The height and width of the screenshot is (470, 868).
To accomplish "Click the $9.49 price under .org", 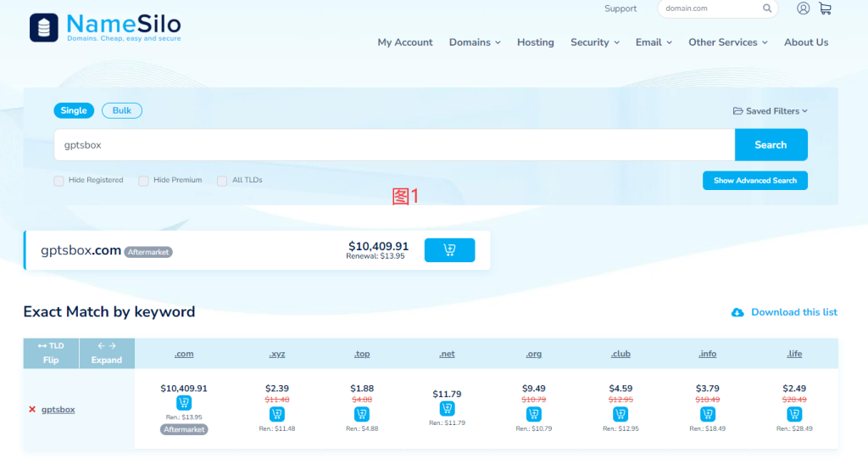I will coord(534,389).
